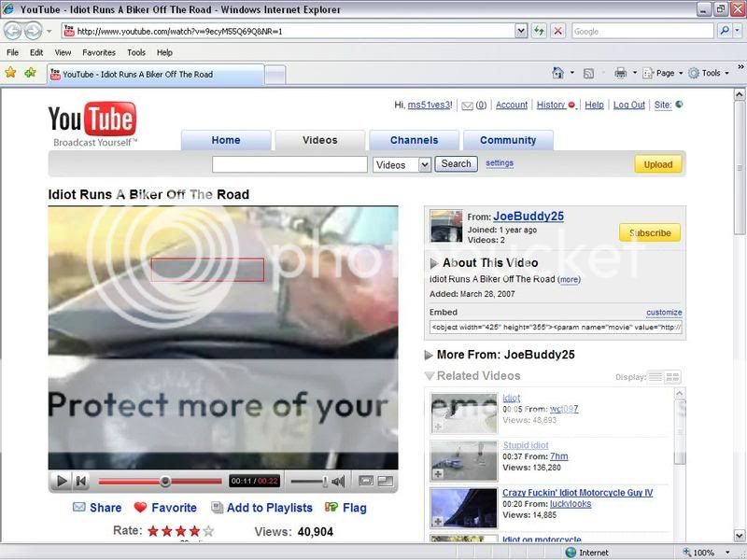
Task: Subscribe to JoeBuddy25's channel
Action: [649, 233]
